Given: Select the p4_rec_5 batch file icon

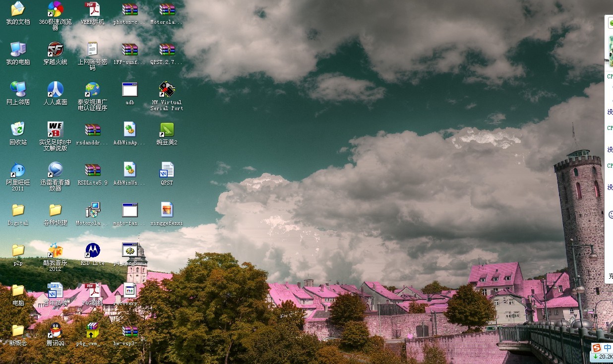Looking at the screenshot, I should pyautogui.click(x=129, y=249).
